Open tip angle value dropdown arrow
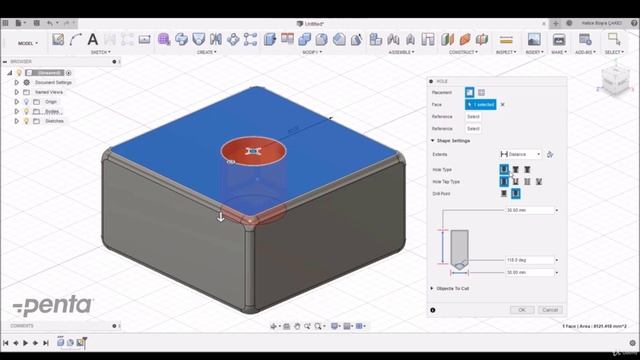Screen dimensions: 640x360 click(557, 260)
